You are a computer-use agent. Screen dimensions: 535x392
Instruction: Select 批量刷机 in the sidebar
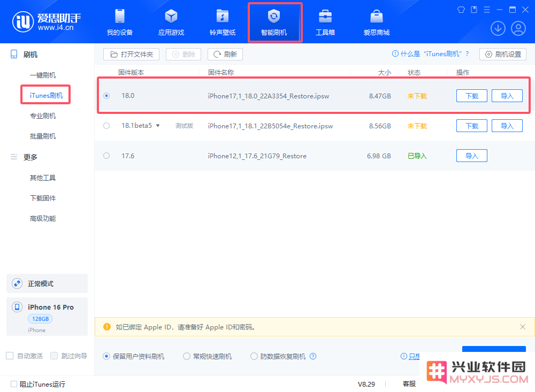(x=43, y=136)
